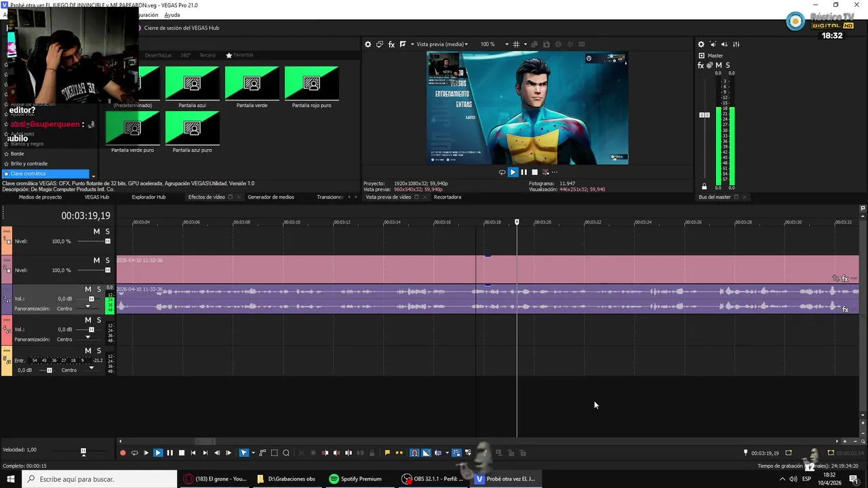The image size is (868, 488).
Task: Select the Envelope edit tool
Action: [262, 453]
